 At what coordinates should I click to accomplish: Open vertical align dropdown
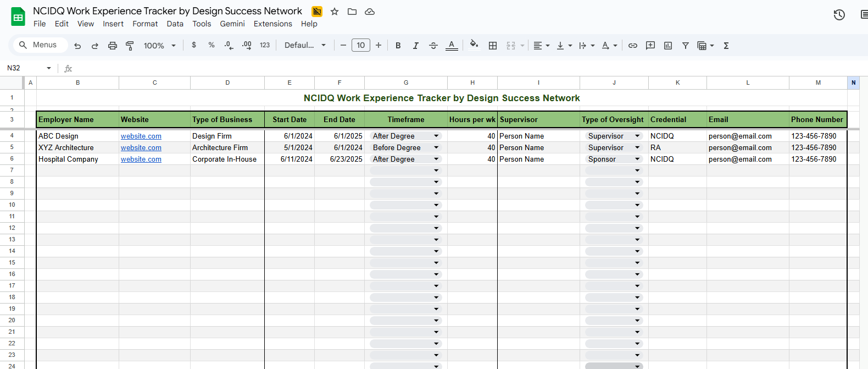point(564,46)
